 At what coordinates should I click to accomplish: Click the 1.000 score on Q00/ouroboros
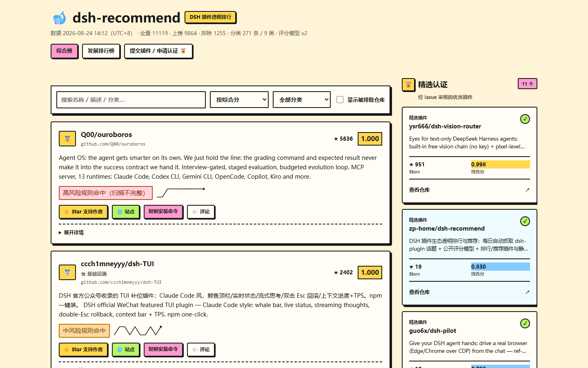pos(370,139)
